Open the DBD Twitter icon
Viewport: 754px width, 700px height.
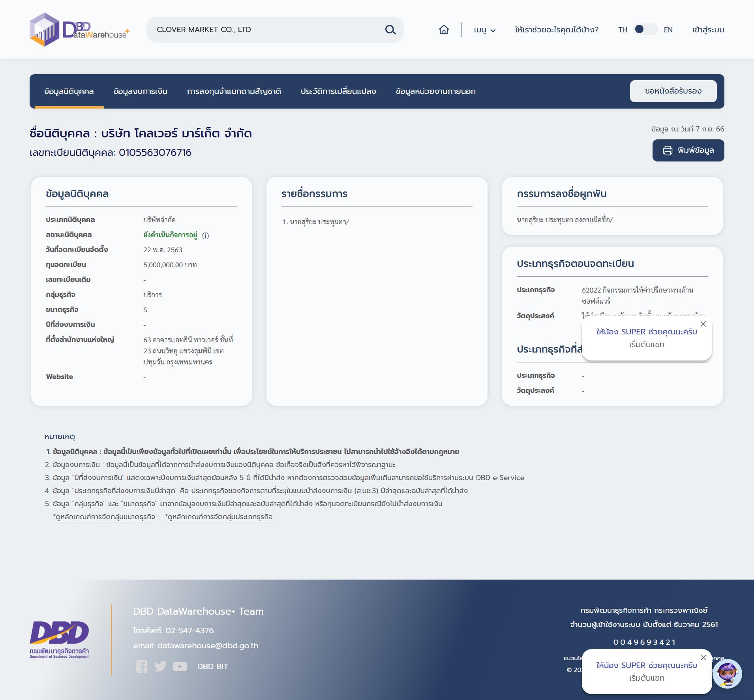click(x=160, y=666)
